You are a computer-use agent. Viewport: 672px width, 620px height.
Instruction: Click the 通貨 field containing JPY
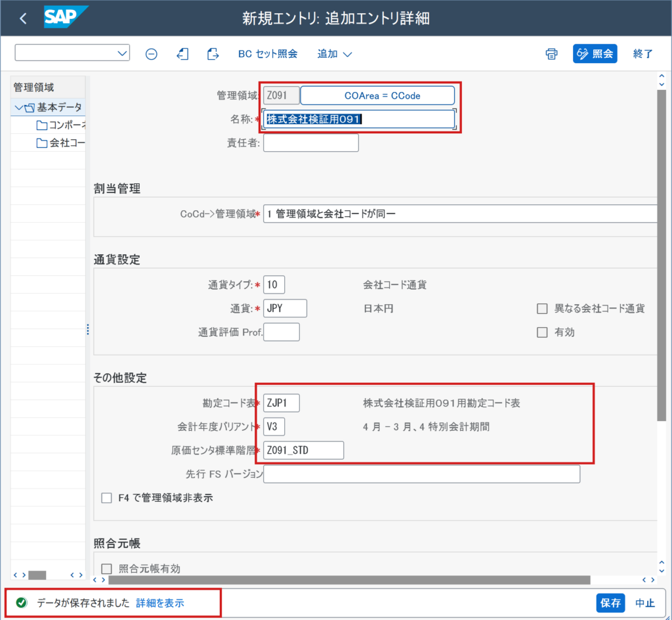click(x=285, y=308)
